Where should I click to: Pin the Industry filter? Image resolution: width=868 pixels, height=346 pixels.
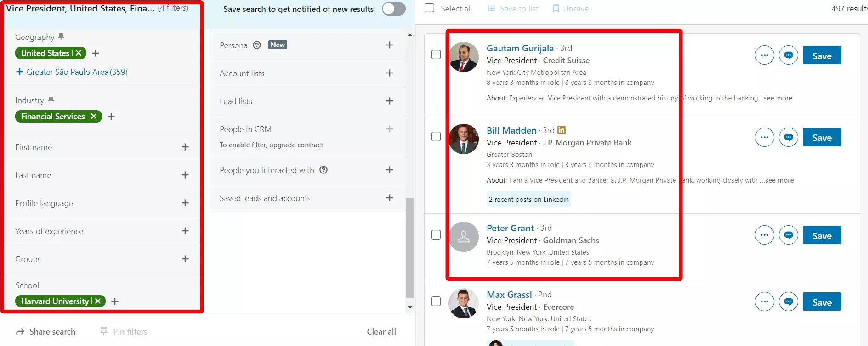[x=51, y=100]
